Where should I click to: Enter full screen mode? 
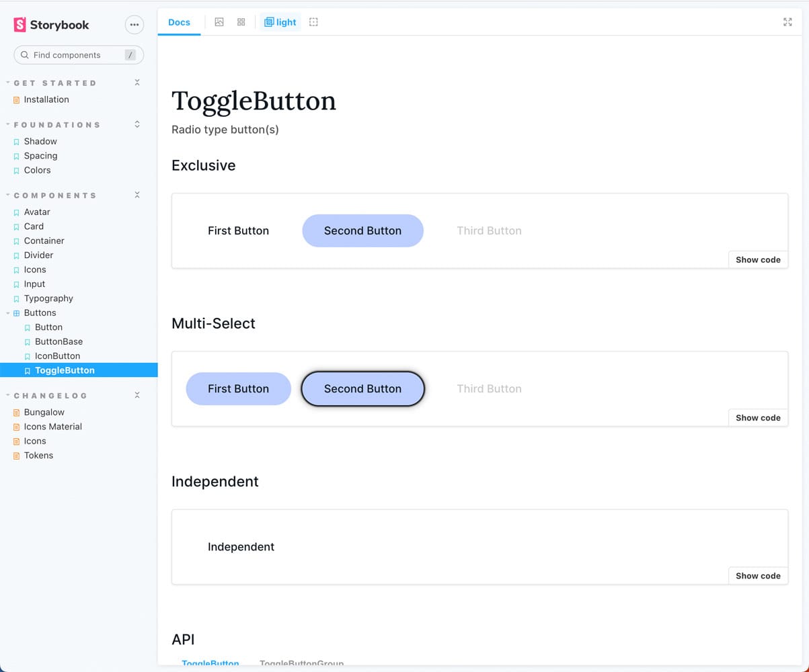(787, 22)
